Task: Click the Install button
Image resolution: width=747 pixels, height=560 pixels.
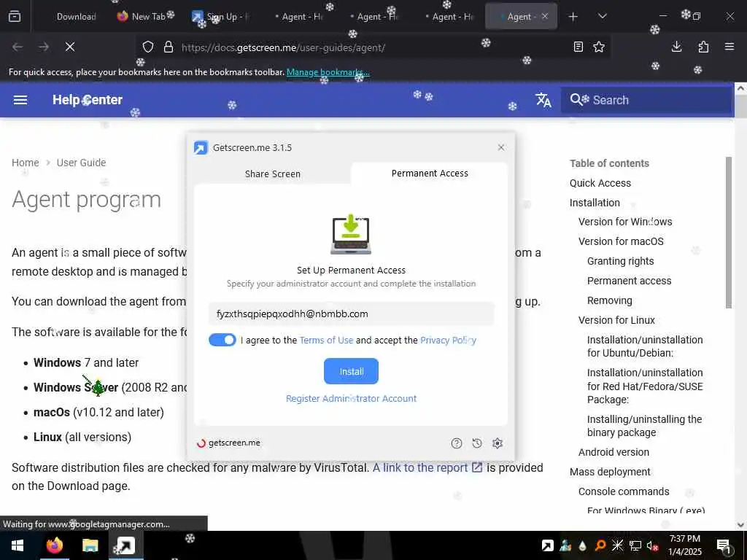Action: [x=351, y=371]
